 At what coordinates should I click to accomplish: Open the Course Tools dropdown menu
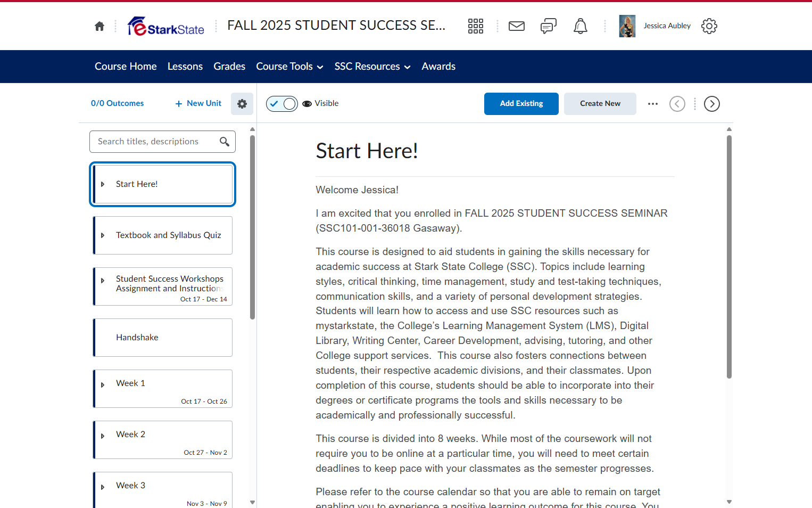pos(290,67)
